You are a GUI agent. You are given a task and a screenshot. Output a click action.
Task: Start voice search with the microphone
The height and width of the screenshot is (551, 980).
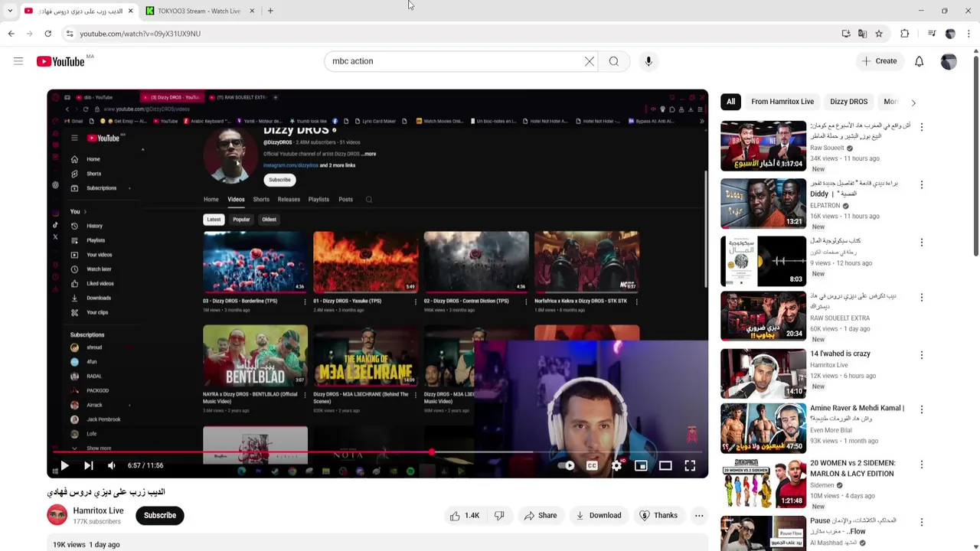click(x=648, y=61)
